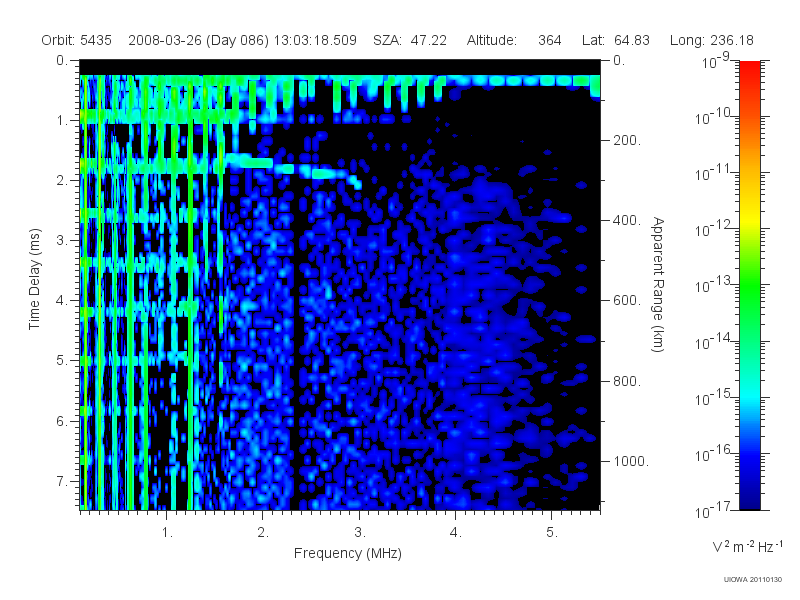
Task: Select the date '2008-03-26 (Day 086)' text
Action: (x=198, y=40)
